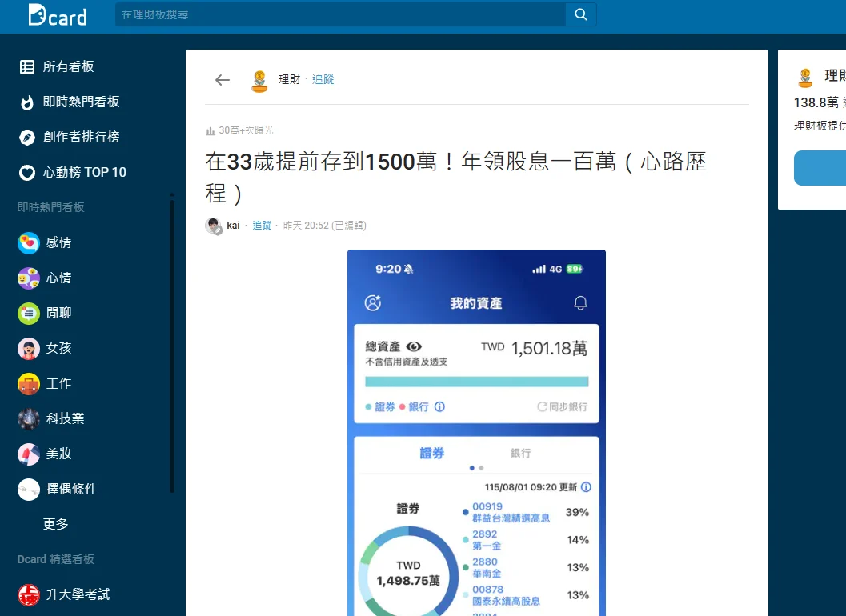Open 所有看板 boards list icon

27,67
